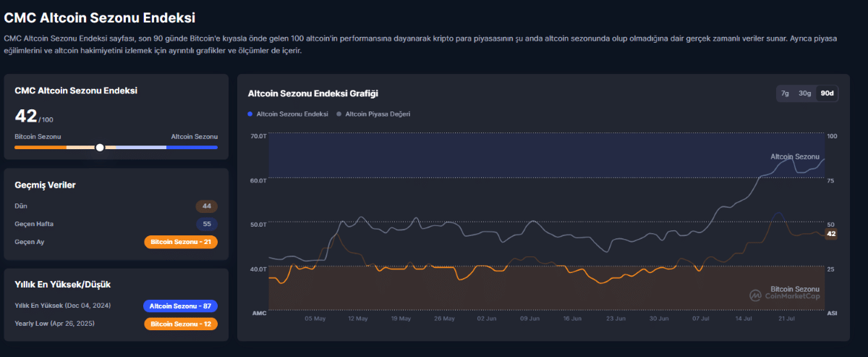Click the 26 May date axis label
This screenshot has width=868, height=357.
(x=444, y=318)
